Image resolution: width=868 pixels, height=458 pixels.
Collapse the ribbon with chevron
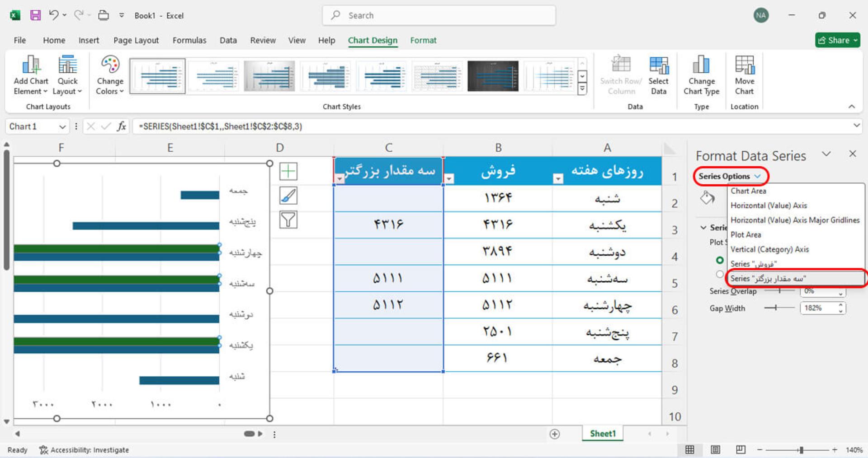click(x=852, y=107)
